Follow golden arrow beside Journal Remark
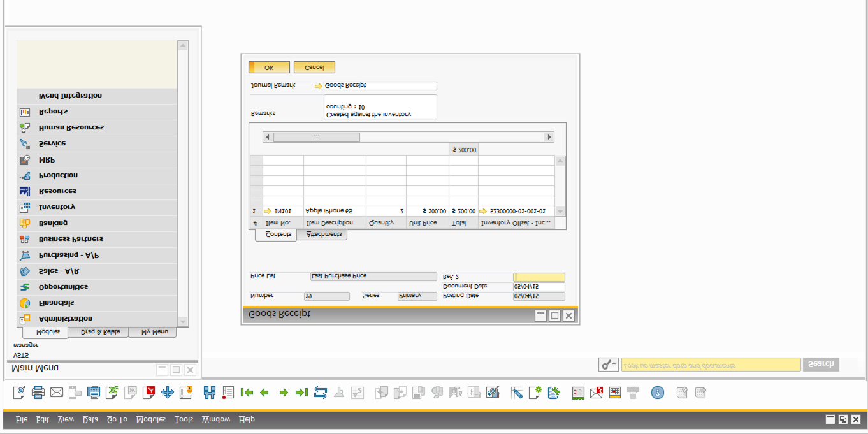The height and width of the screenshot is (434, 868). [x=319, y=86]
